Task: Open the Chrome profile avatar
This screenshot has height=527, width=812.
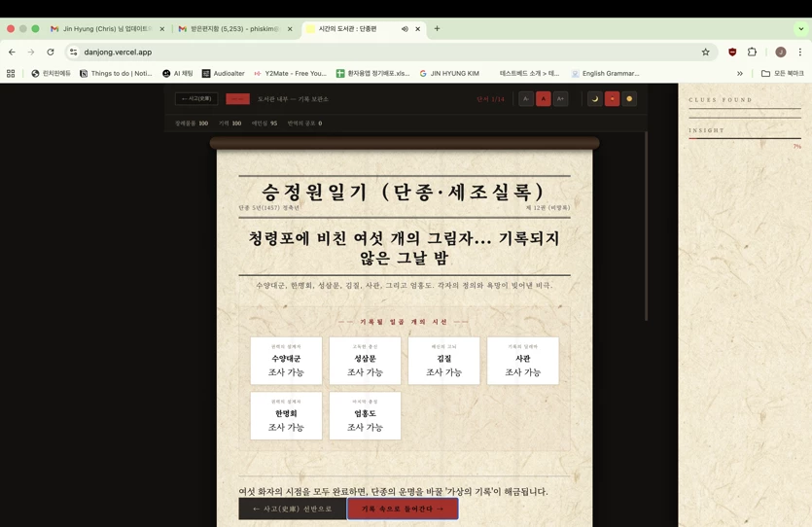Action: coord(781,52)
